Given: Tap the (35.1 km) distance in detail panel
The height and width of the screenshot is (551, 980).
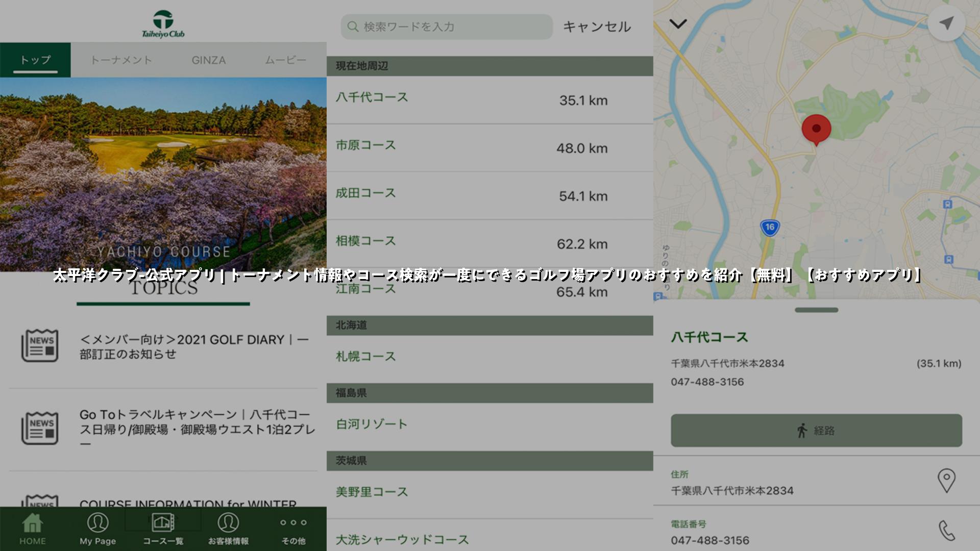Looking at the screenshot, I should (939, 363).
